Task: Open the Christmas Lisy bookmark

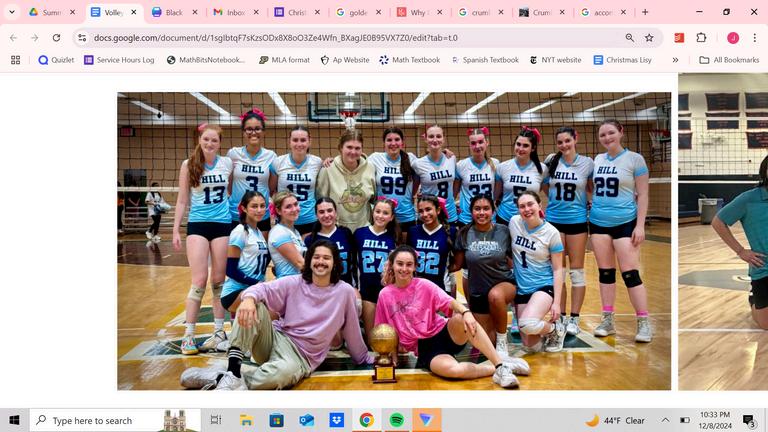Action: [623, 60]
